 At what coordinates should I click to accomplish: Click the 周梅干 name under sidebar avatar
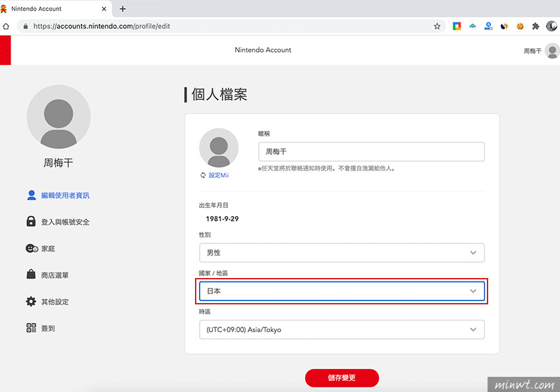click(58, 163)
